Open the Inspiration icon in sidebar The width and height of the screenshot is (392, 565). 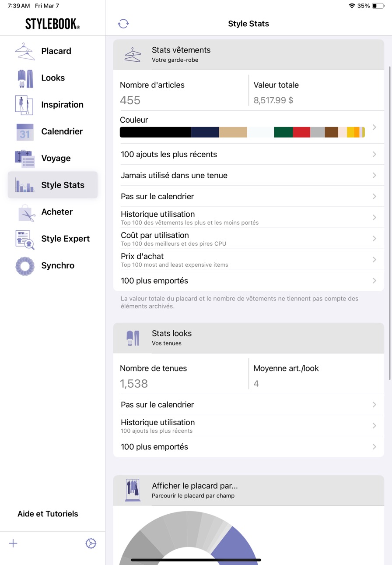(24, 105)
